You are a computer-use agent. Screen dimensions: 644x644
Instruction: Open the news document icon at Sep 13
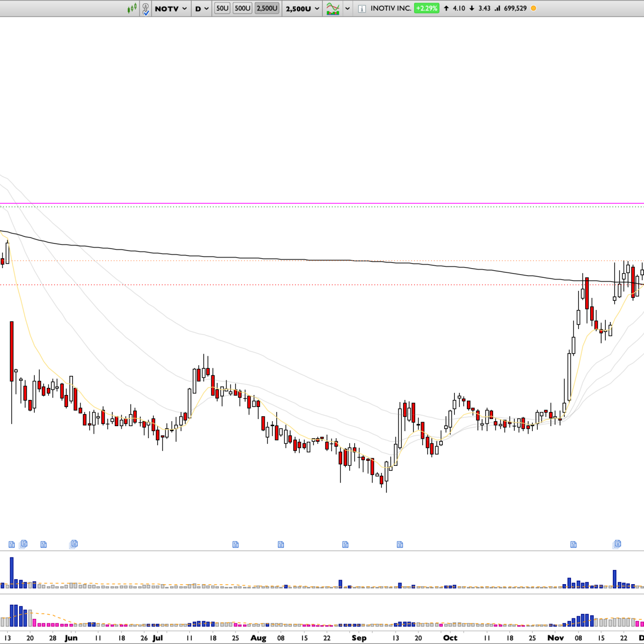[x=400, y=544]
